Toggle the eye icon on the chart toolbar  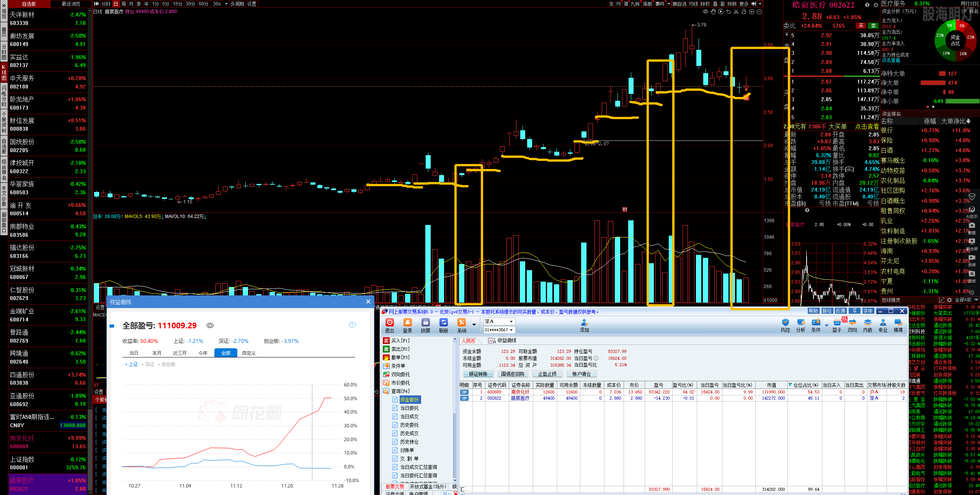click(x=706, y=12)
